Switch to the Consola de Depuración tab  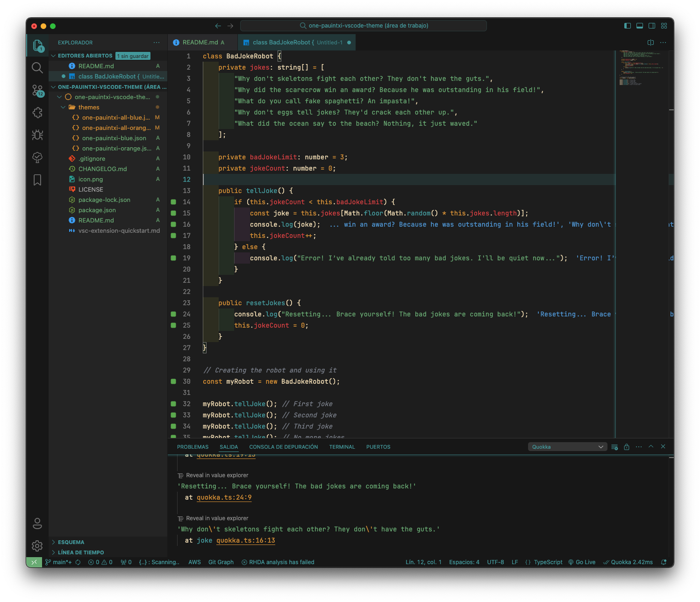[x=284, y=447]
